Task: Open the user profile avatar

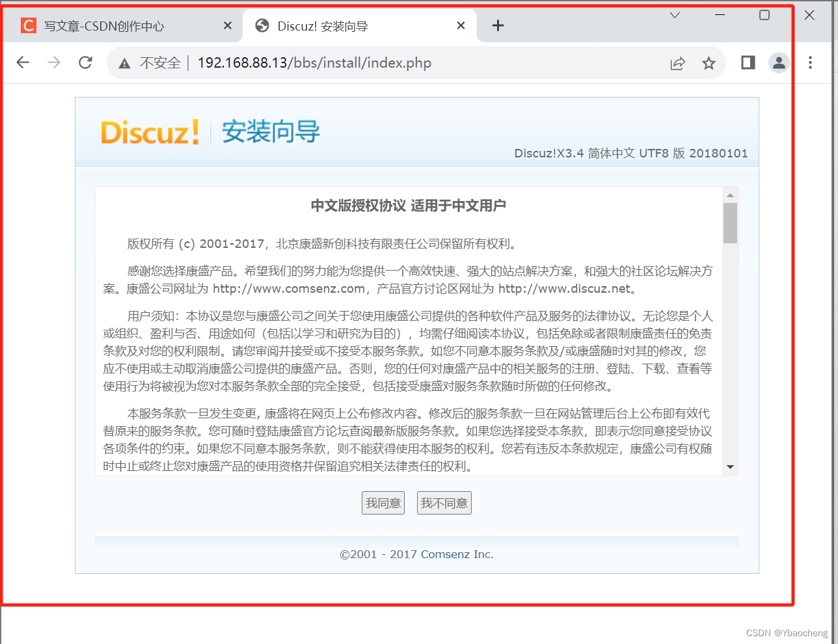Action: pos(778,62)
